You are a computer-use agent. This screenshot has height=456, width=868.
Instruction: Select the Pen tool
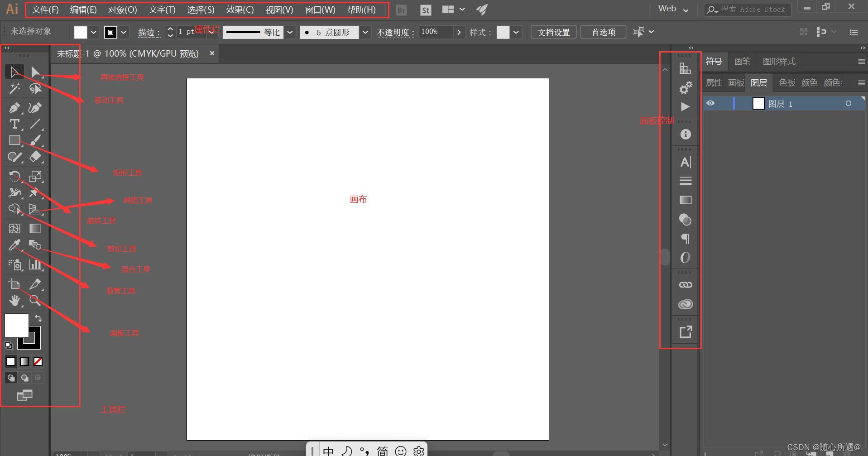pyautogui.click(x=14, y=108)
